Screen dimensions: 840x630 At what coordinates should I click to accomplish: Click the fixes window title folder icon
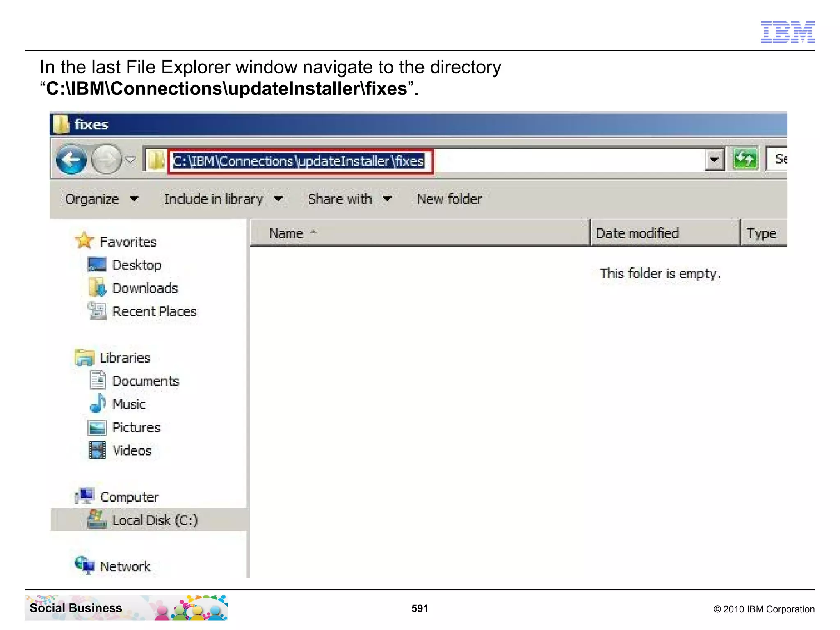[x=62, y=124]
